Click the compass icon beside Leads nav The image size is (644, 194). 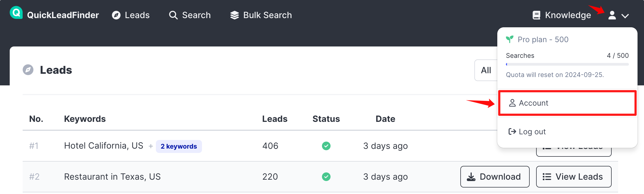point(116,15)
